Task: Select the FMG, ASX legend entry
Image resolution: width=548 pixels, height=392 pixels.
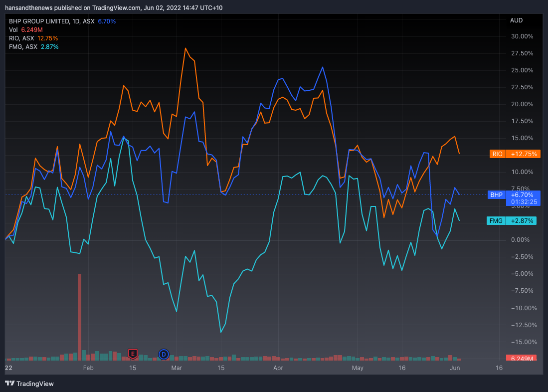Action: click(x=23, y=47)
